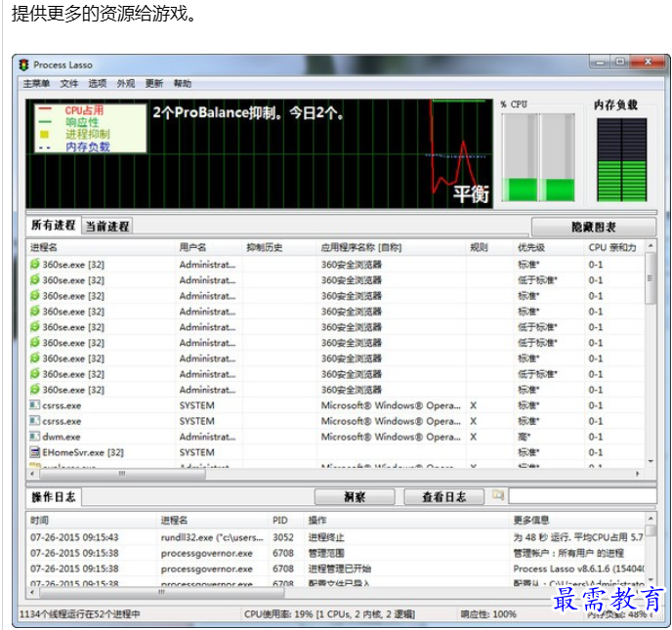Click the CPU usage graph area

[259, 154]
